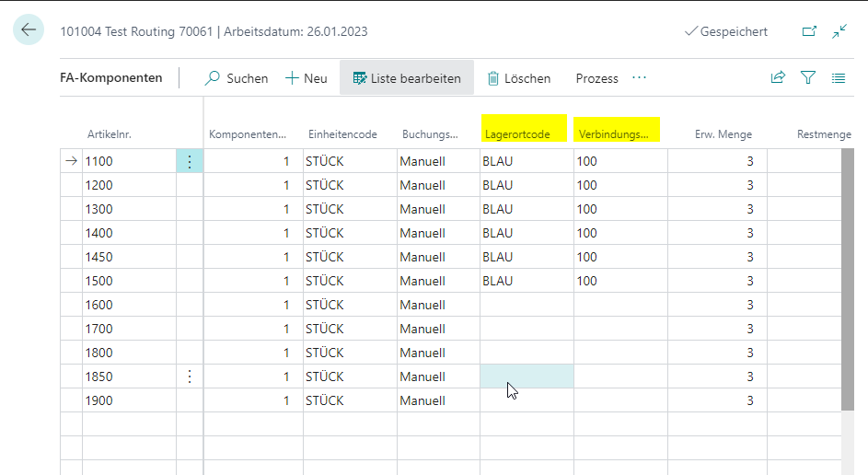
Task: Click BLAU Lagerortcode in row 1300
Action: tap(527, 209)
